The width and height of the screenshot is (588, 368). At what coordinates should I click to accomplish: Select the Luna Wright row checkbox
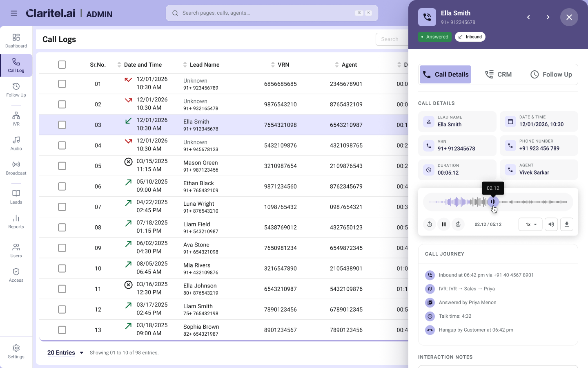point(62,207)
